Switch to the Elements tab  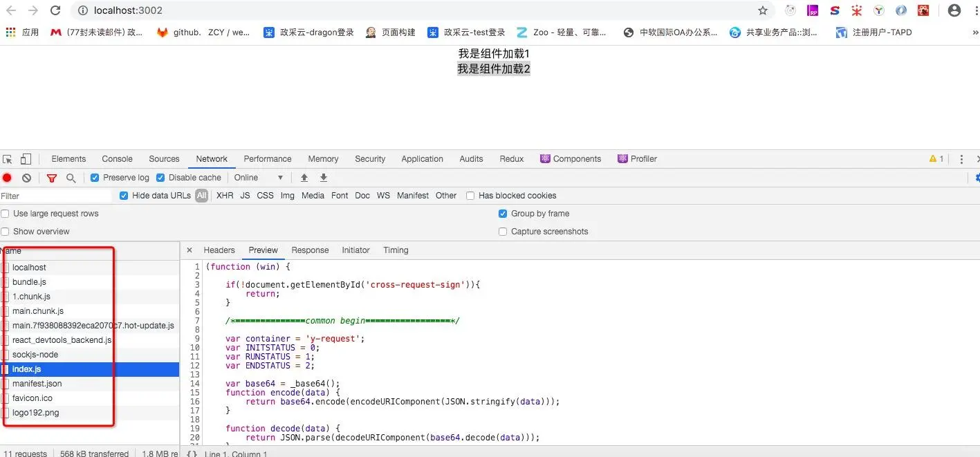click(68, 159)
